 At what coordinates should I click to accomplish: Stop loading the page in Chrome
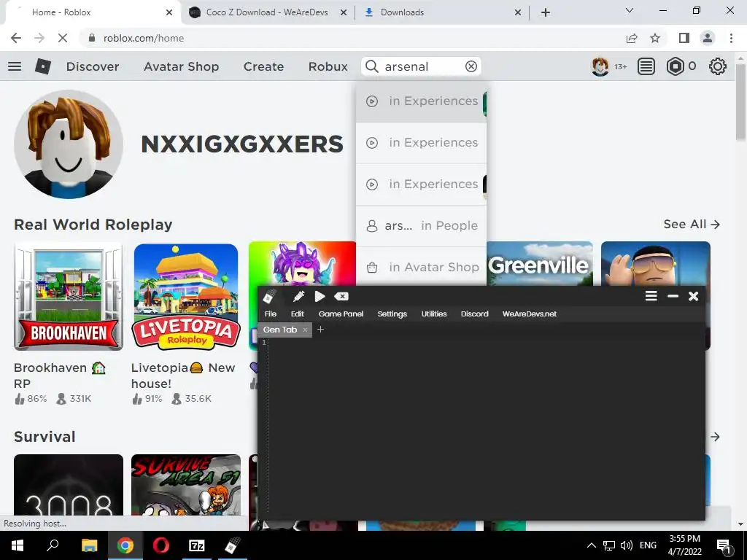point(63,38)
